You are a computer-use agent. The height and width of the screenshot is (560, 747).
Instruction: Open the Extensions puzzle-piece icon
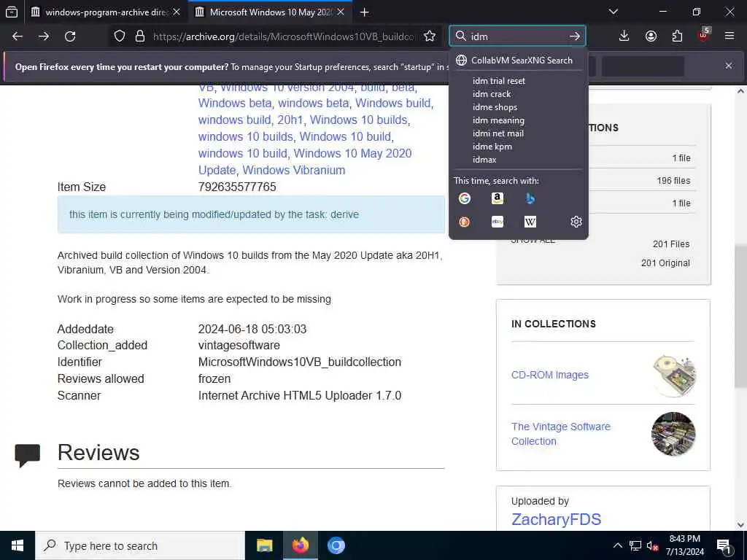pos(677,36)
